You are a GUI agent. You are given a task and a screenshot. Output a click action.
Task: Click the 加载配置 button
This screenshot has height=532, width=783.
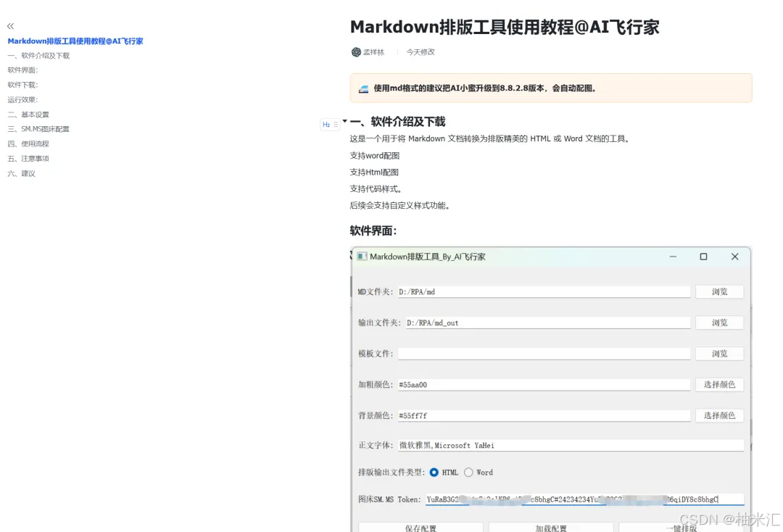(x=551, y=528)
